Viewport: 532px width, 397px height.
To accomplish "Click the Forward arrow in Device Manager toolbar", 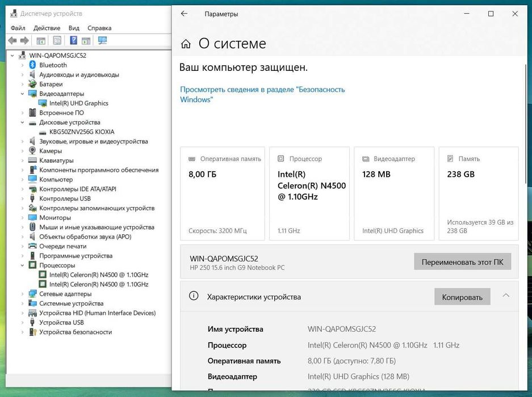I will (x=24, y=41).
